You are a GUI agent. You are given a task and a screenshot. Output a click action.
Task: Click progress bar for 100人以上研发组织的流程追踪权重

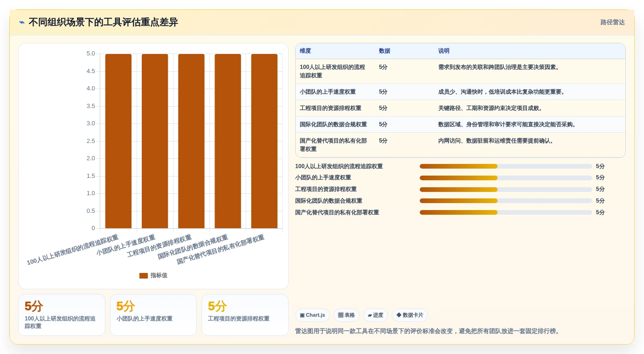(506, 166)
